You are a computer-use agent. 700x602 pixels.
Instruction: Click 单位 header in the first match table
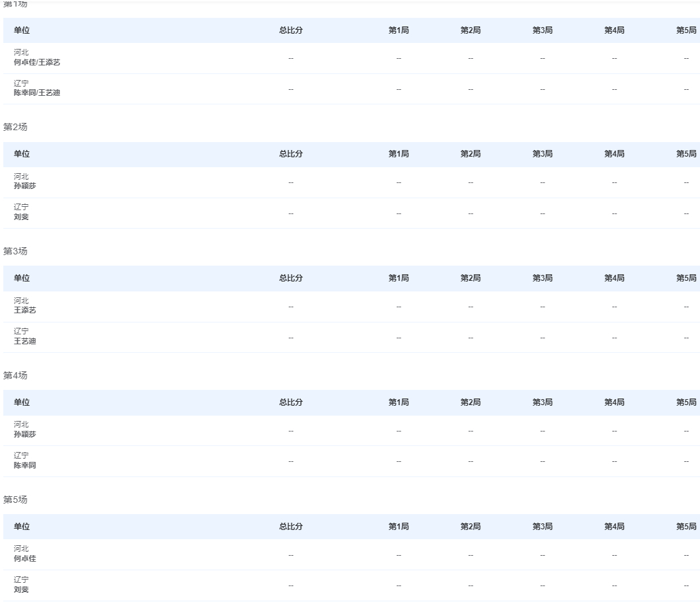21,30
